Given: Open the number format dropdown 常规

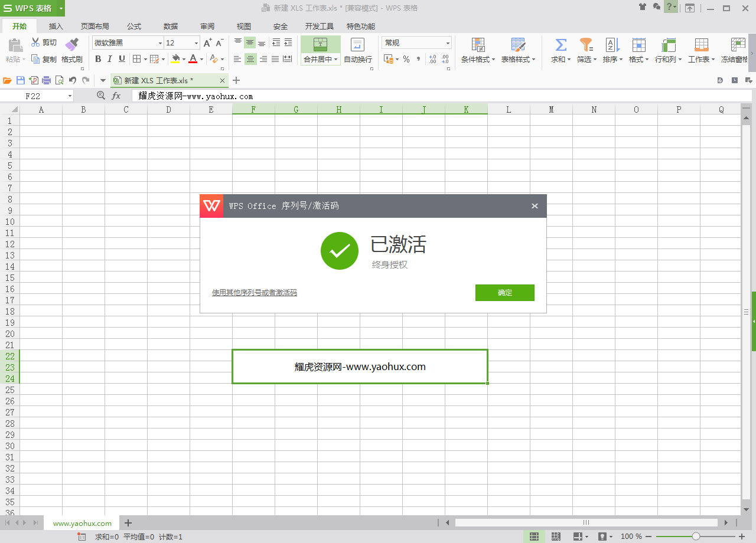Looking at the screenshot, I should click(x=448, y=43).
